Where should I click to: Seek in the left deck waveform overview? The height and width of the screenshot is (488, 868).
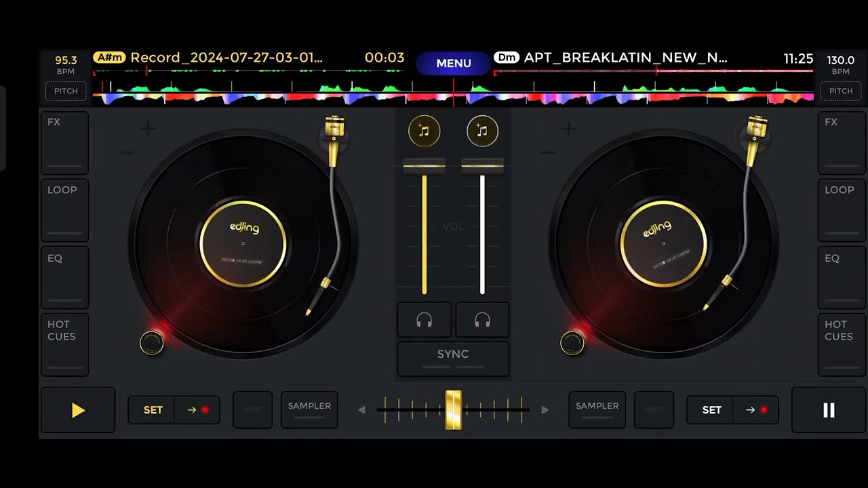248,70
